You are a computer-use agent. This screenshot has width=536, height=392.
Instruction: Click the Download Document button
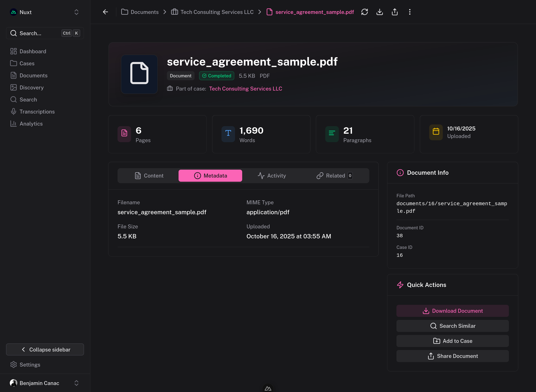point(452,311)
